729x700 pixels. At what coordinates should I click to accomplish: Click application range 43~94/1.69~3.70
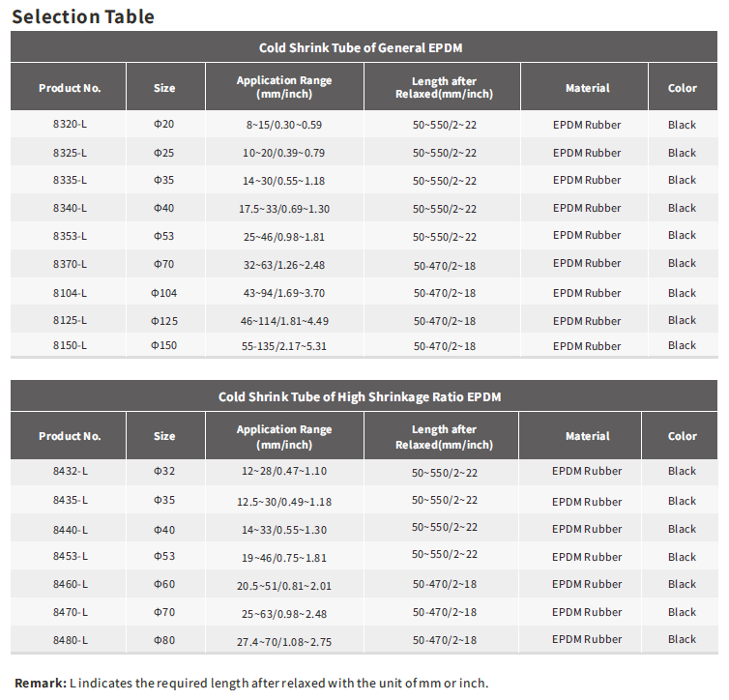(x=283, y=293)
